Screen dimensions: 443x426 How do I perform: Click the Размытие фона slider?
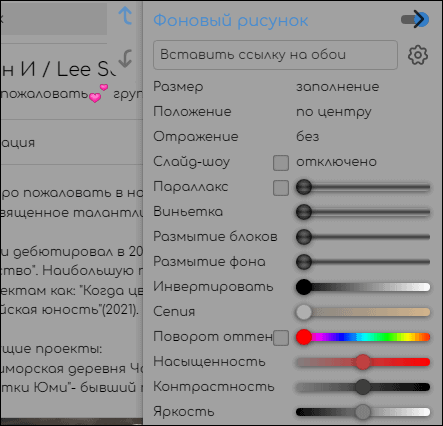pos(363,262)
